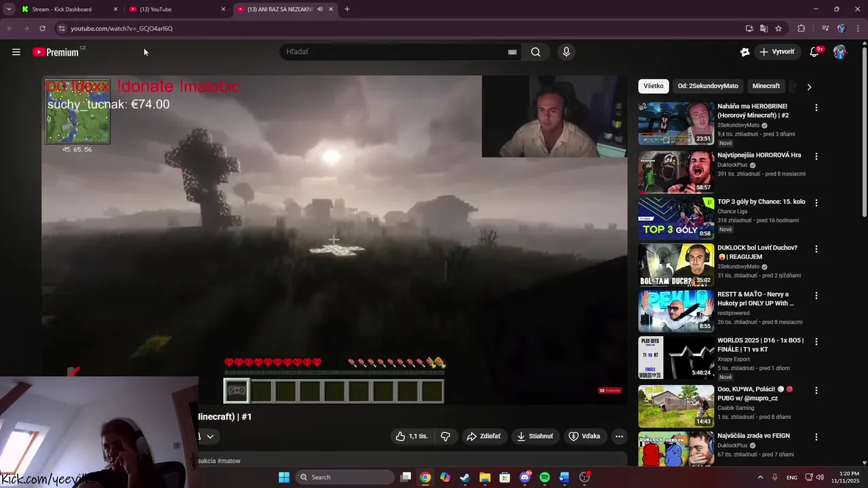Open Microsoft Store from the taskbar

(x=505, y=477)
